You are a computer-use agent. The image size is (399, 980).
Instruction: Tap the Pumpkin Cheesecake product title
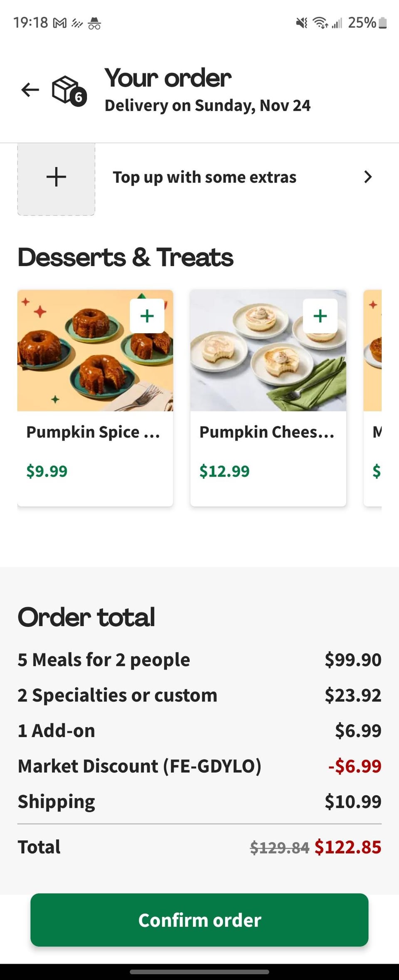[x=267, y=432]
